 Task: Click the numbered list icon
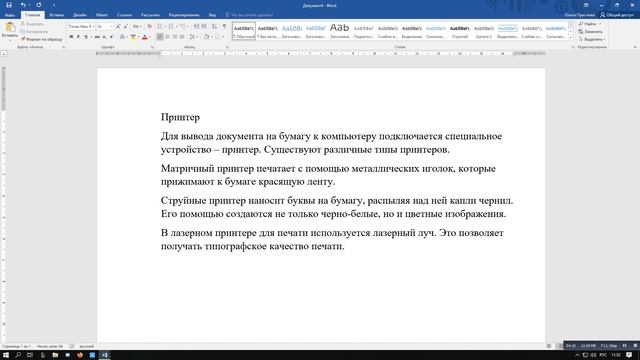pos(171,27)
